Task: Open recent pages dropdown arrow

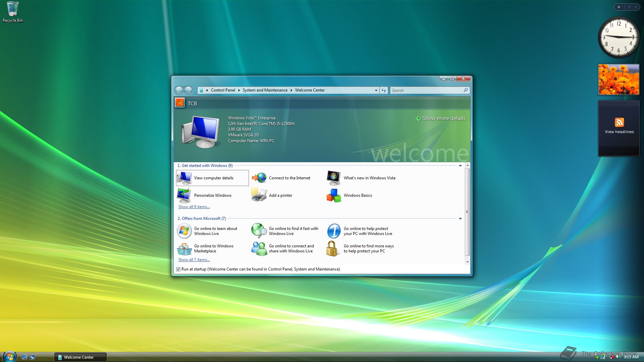Action: 195,90
